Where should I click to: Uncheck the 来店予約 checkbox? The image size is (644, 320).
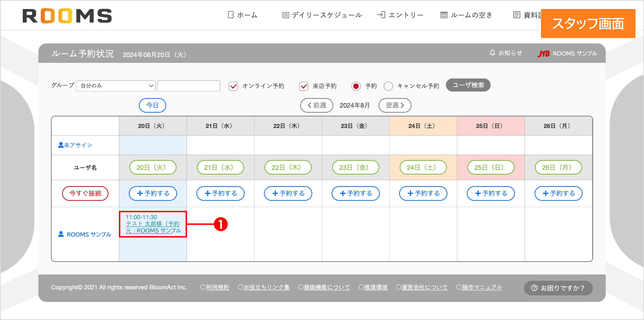(x=304, y=86)
